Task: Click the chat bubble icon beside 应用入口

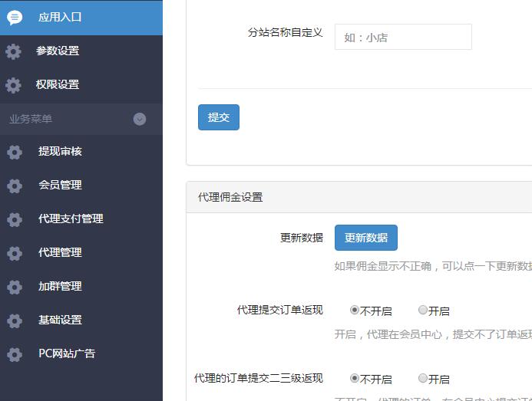Action: coord(15,18)
